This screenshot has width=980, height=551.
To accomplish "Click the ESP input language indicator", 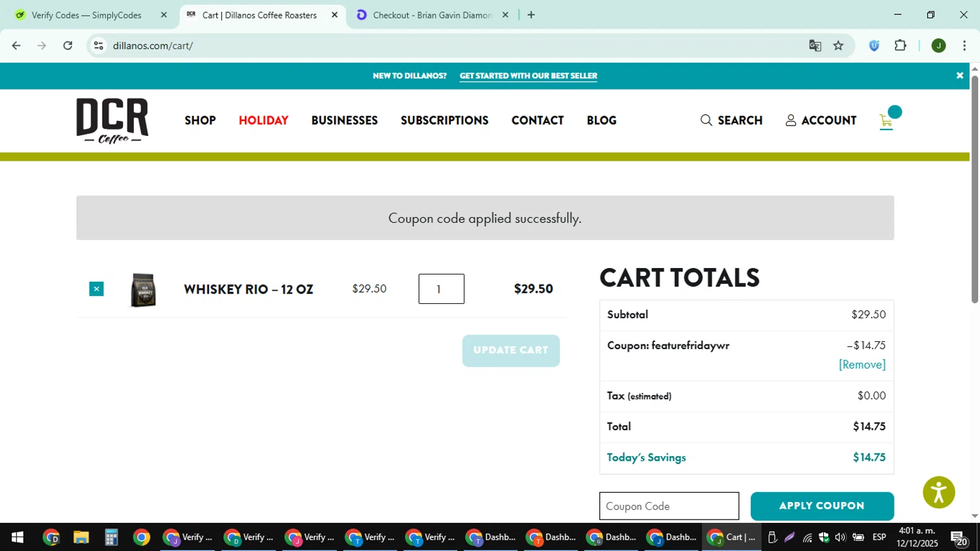I will pos(879,537).
